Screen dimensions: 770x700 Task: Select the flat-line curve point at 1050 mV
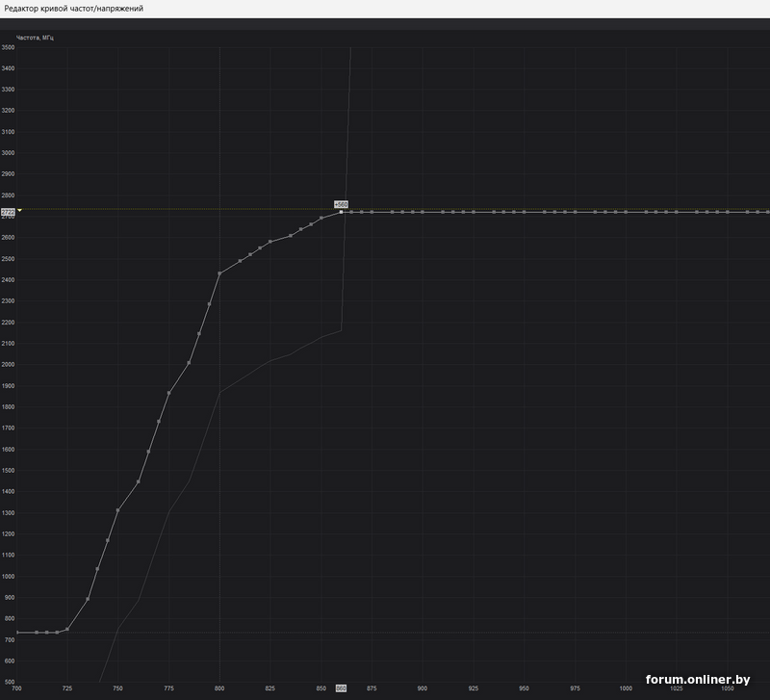click(728, 212)
